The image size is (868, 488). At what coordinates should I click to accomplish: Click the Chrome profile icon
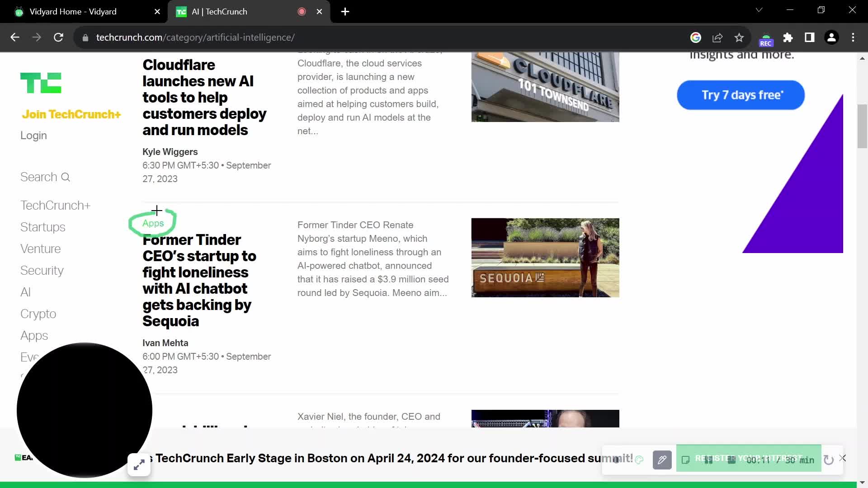[x=832, y=37]
